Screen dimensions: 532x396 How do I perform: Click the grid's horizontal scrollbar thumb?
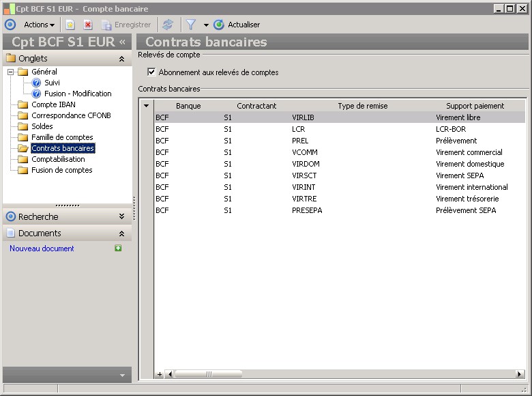coord(209,374)
